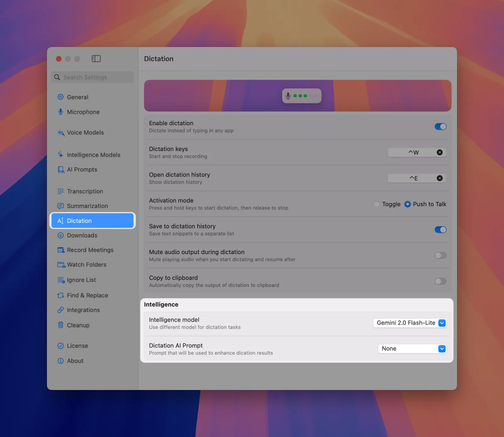Viewport: 504px width, 437px height.
Task: Click the Summarization chat icon
Action: pos(60,206)
